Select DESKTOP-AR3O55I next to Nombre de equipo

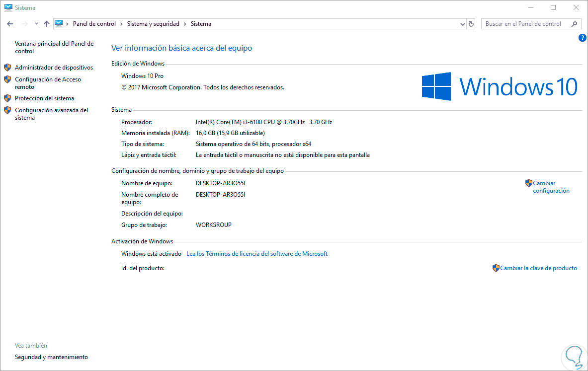[x=220, y=183]
